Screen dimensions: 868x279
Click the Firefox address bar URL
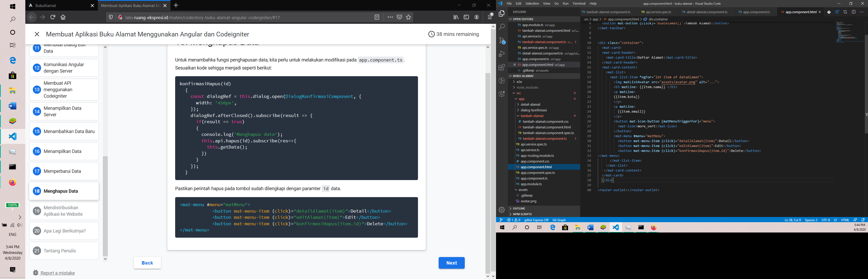(x=203, y=18)
